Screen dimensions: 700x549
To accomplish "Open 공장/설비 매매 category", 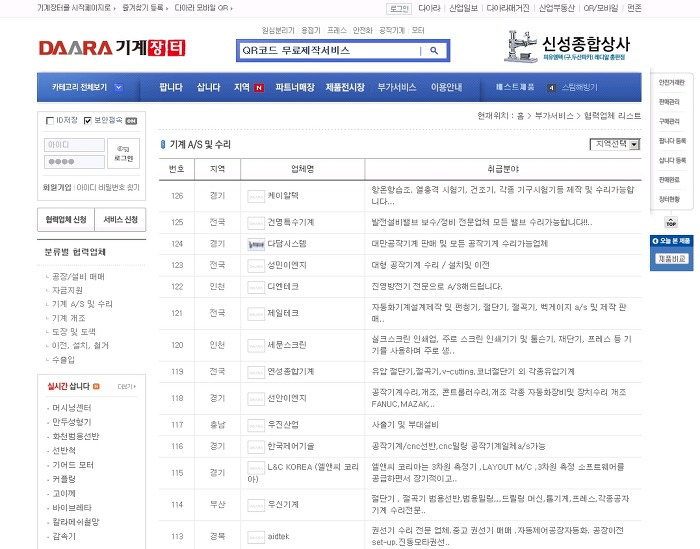I will (x=78, y=277).
